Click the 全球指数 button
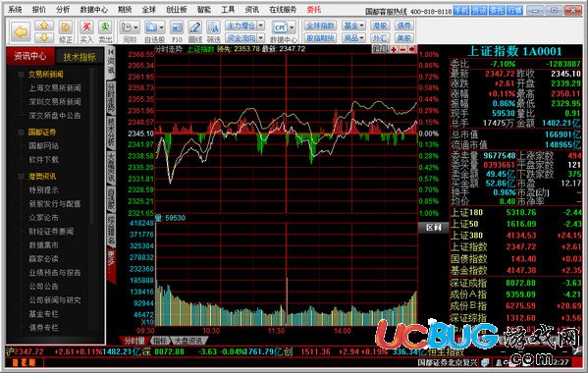Screen dimensions: 588x373 pyautogui.click(x=320, y=26)
